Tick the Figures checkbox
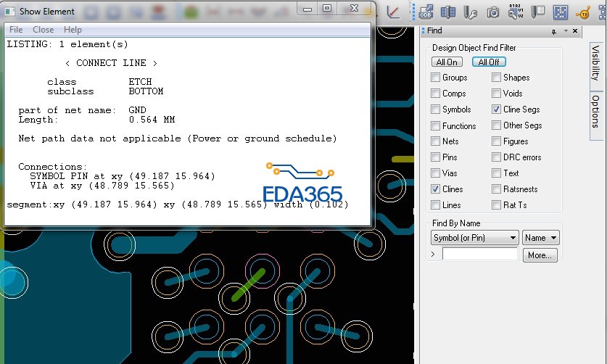This screenshot has width=607, height=364. coord(496,141)
